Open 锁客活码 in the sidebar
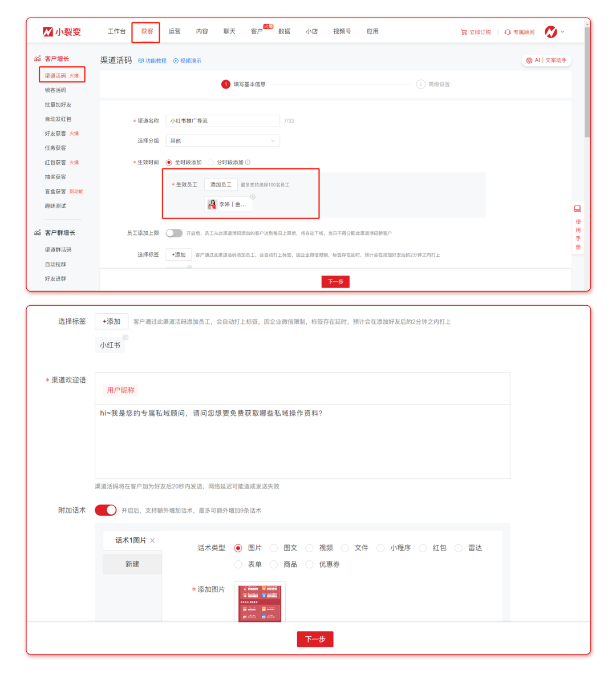616x675 pixels. tap(55, 90)
